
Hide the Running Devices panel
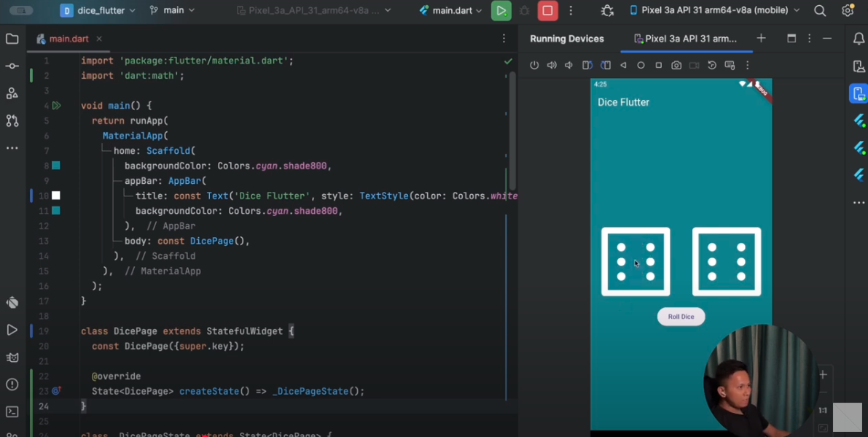(x=827, y=38)
